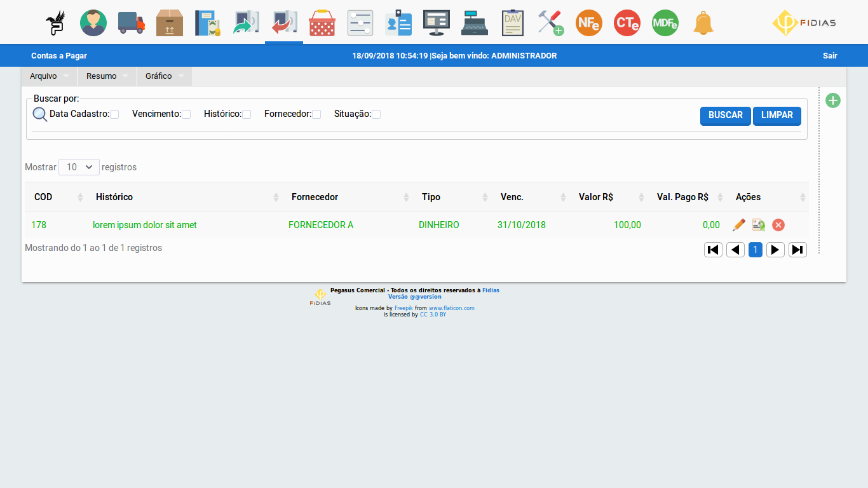Add new account with green plus
Viewport: 868px width, 488px height.
pos(833,100)
